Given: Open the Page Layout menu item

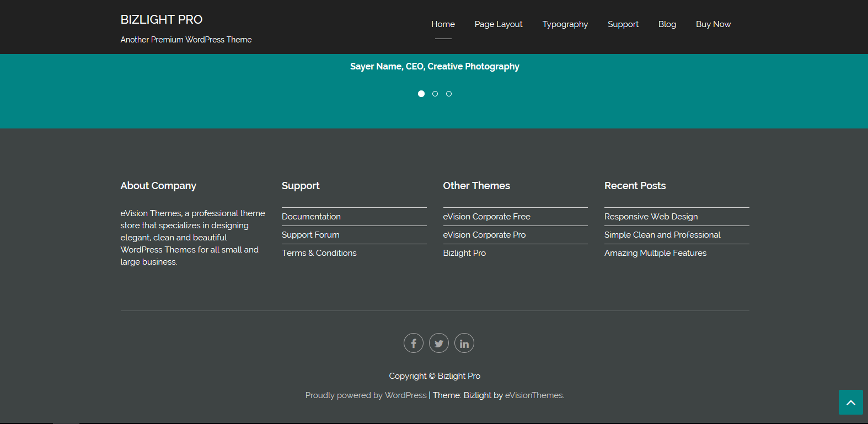Looking at the screenshot, I should (x=499, y=24).
